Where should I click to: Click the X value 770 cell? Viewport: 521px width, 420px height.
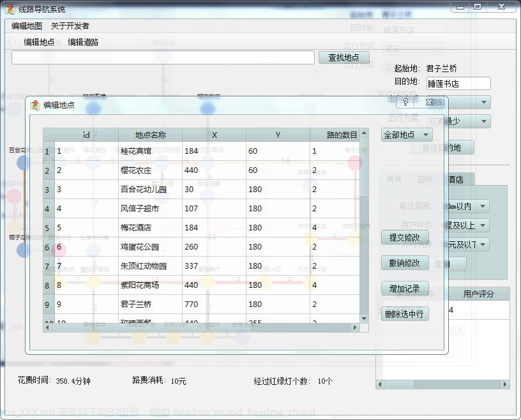(x=214, y=304)
